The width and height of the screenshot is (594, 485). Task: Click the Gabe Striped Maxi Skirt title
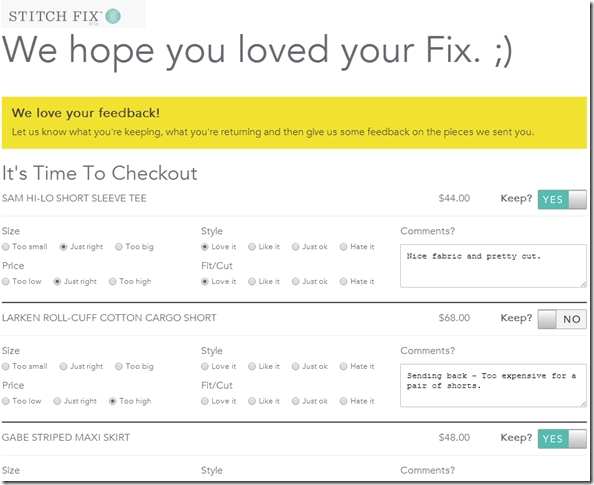66,438
